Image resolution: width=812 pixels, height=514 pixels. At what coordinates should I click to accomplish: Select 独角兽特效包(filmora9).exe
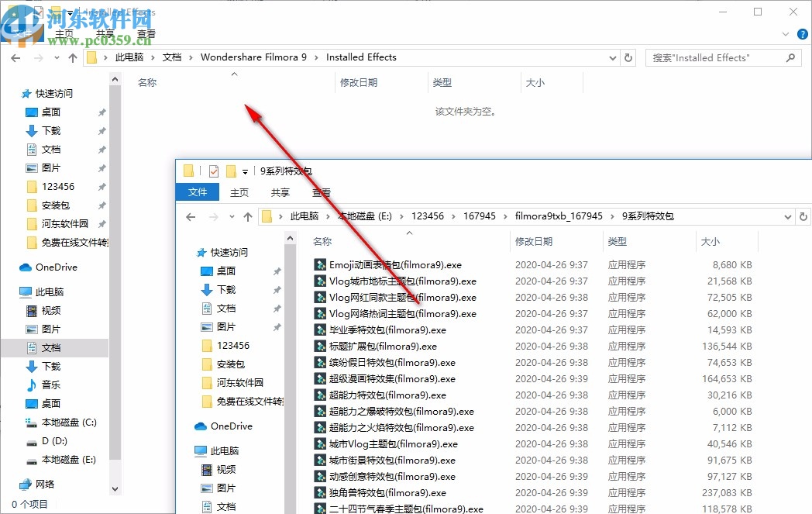click(380, 493)
